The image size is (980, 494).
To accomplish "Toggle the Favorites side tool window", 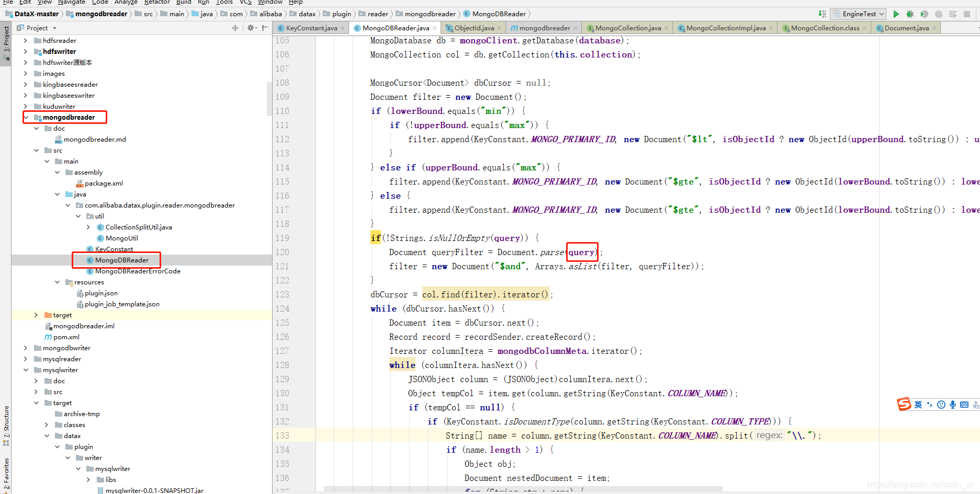I will [6, 474].
